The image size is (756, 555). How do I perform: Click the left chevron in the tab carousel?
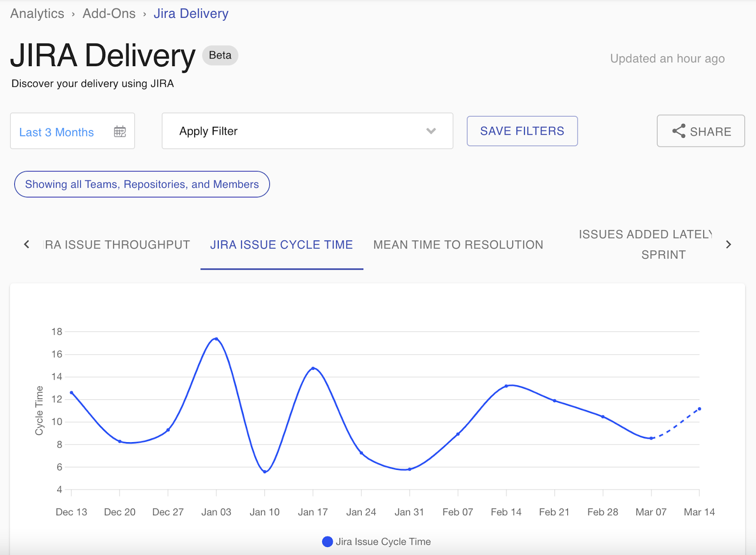pos(26,245)
